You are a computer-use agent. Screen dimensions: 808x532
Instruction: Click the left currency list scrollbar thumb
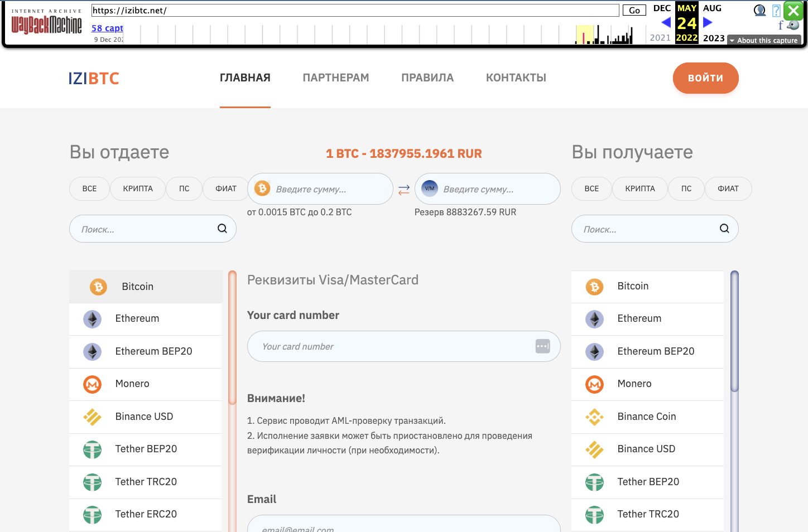click(232, 337)
